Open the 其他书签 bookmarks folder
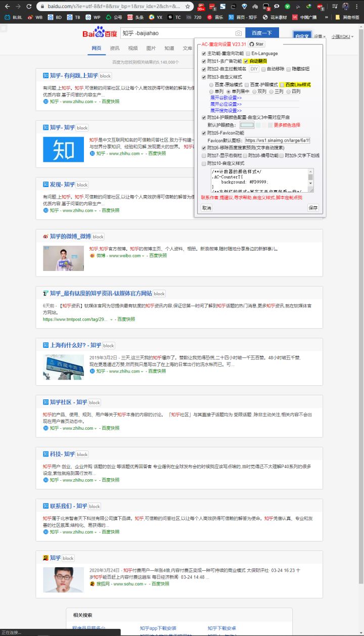The height and width of the screenshot is (636, 364). pos(347,17)
